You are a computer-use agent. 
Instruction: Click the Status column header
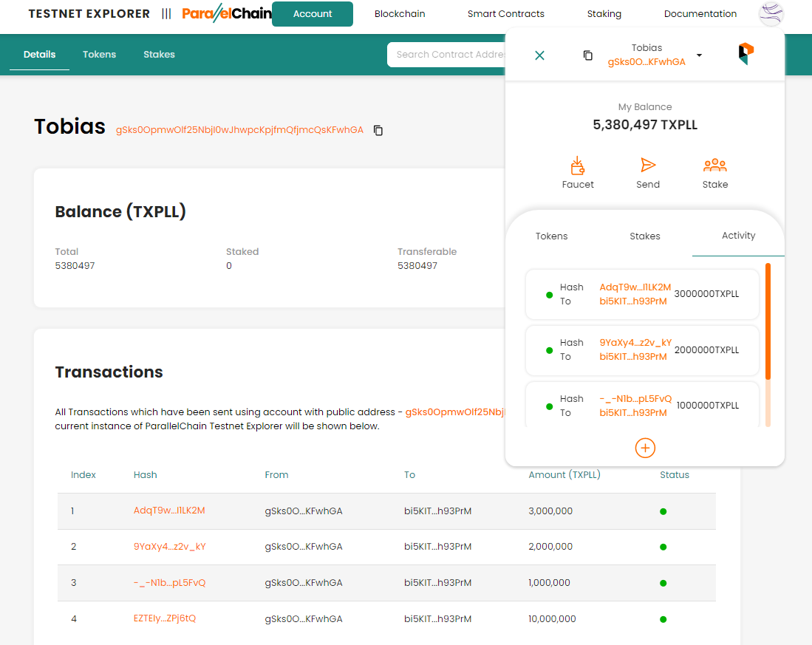coord(675,474)
